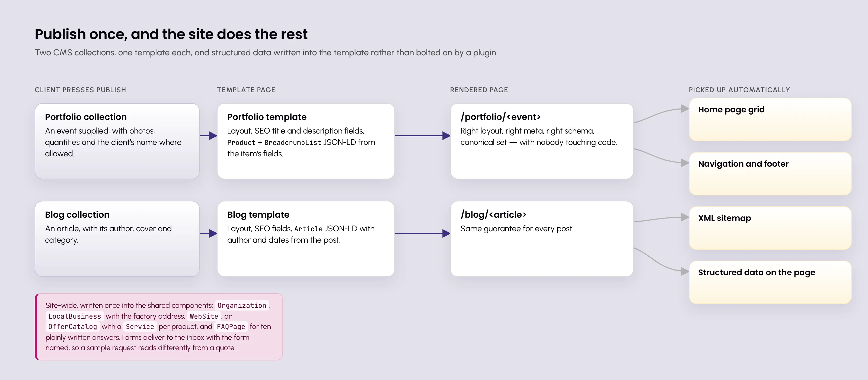Click the 'Service' code tag
This screenshot has width=868, height=380.
tap(140, 327)
